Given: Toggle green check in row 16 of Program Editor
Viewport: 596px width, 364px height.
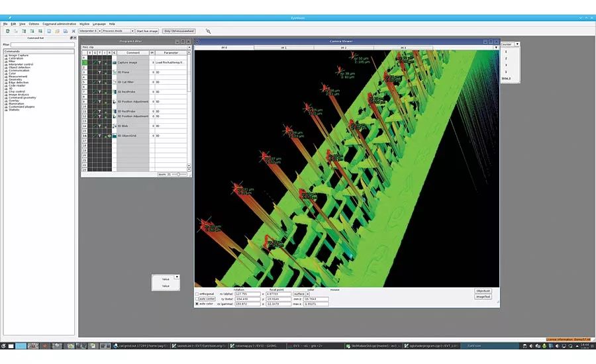Looking at the screenshot, I should pyautogui.click(x=95, y=136).
